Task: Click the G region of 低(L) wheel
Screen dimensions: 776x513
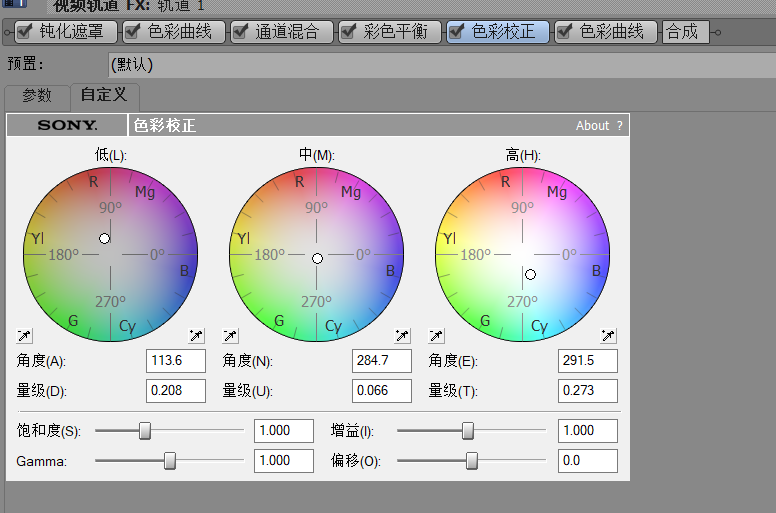Action: 73,321
